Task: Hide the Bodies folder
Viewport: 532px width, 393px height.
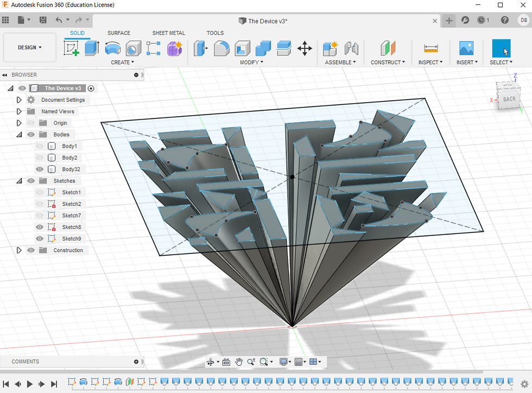Action: tap(31, 135)
